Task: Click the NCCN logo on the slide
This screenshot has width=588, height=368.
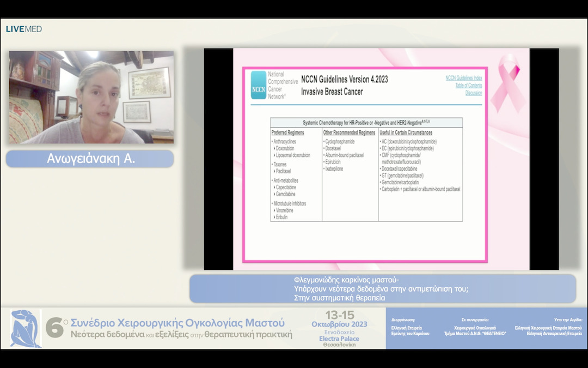Action: coord(259,85)
